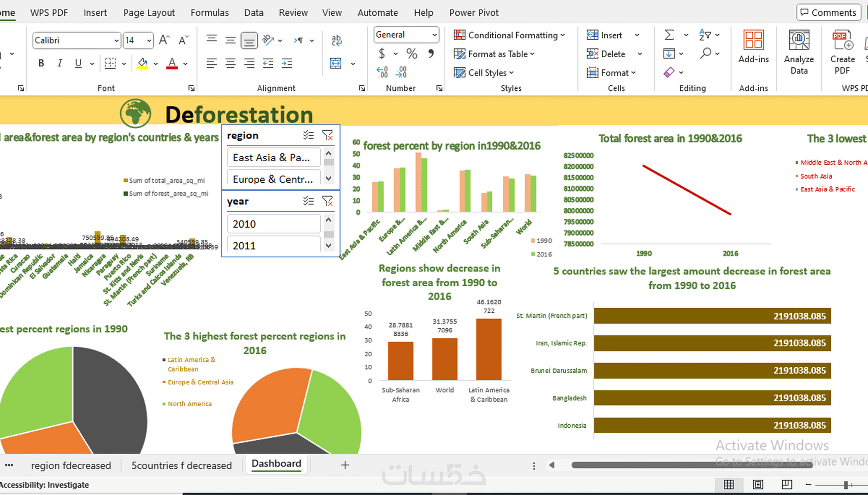868x495 pixels.
Task: Open the number format dropdown
Action: click(435, 35)
